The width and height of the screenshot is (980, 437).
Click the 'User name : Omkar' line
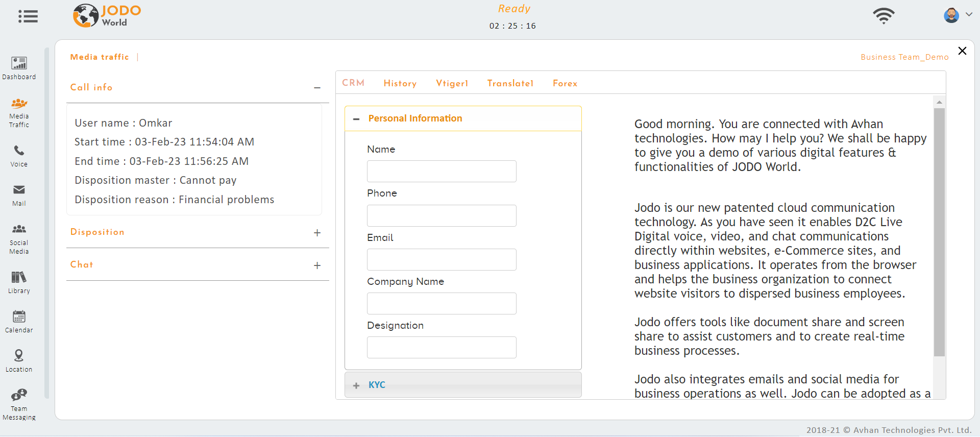(123, 123)
